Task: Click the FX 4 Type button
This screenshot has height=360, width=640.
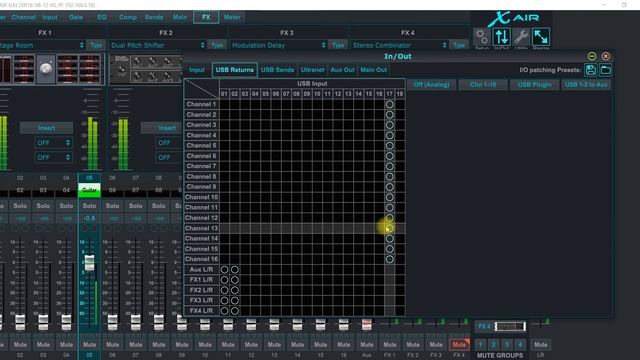Action: (459, 45)
